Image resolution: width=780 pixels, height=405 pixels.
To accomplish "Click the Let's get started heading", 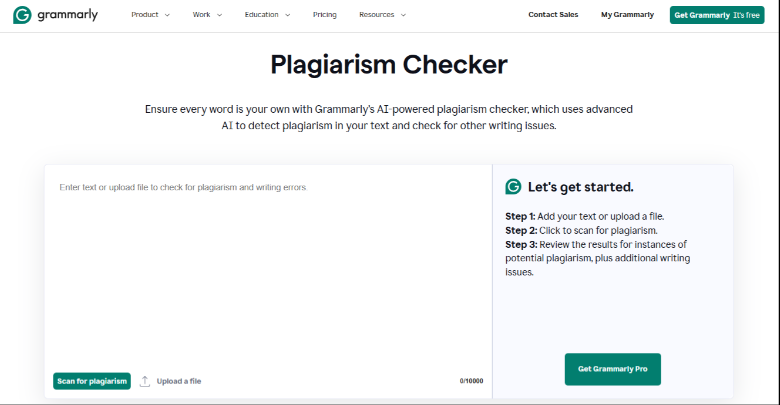I will (x=581, y=187).
